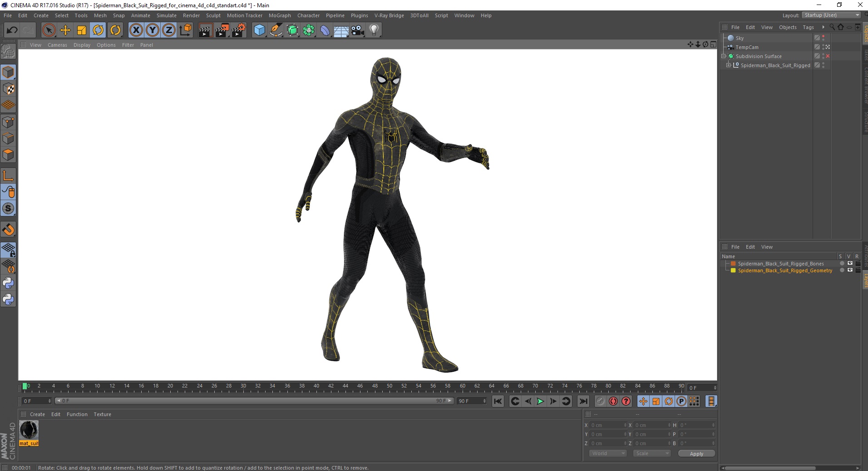
Task: Activate the Move tool
Action: point(65,30)
